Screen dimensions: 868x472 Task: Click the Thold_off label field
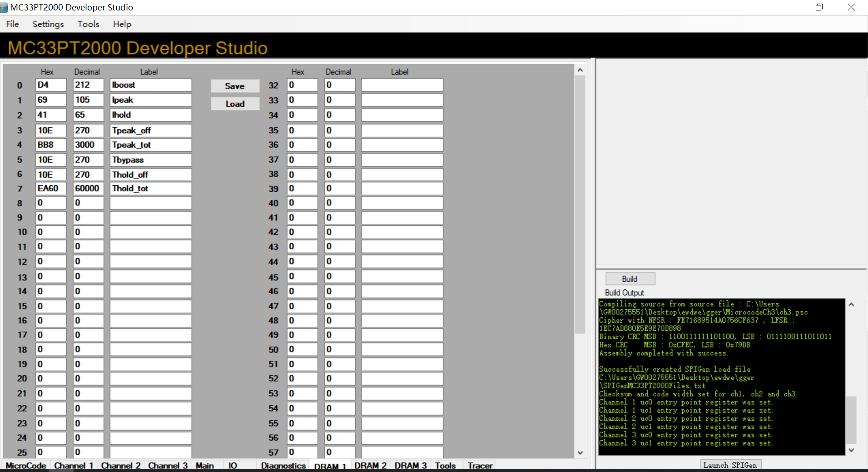(x=151, y=175)
